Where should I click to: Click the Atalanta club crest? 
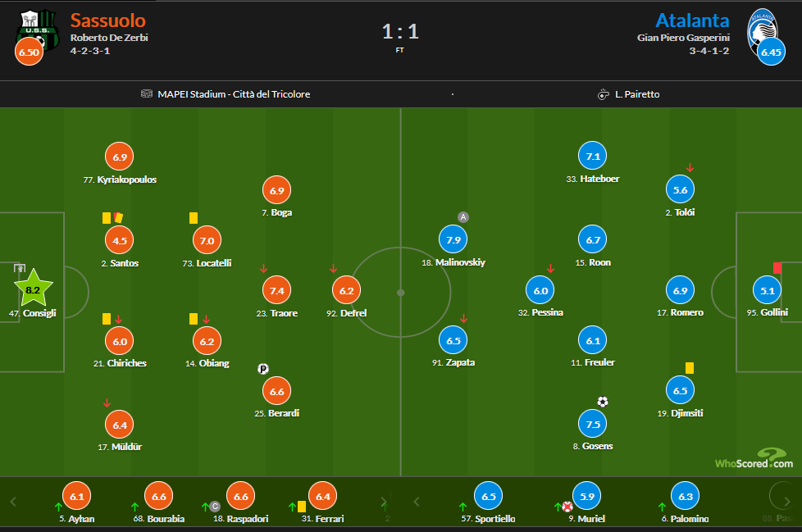[762, 30]
